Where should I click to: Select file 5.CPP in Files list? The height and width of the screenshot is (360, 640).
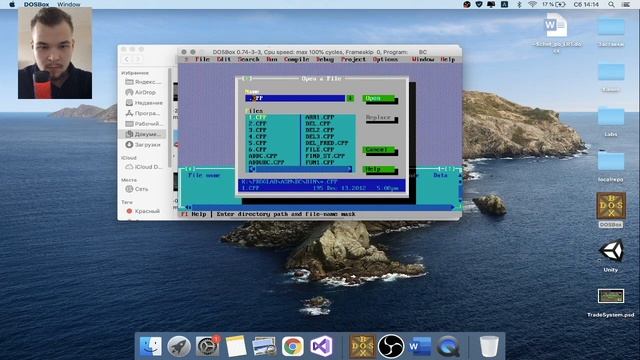[258, 143]
